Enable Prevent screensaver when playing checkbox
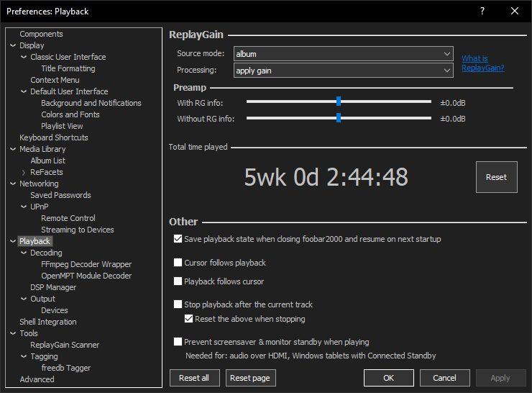This screenshot has height=393, width=532. [x=178, y=342]
